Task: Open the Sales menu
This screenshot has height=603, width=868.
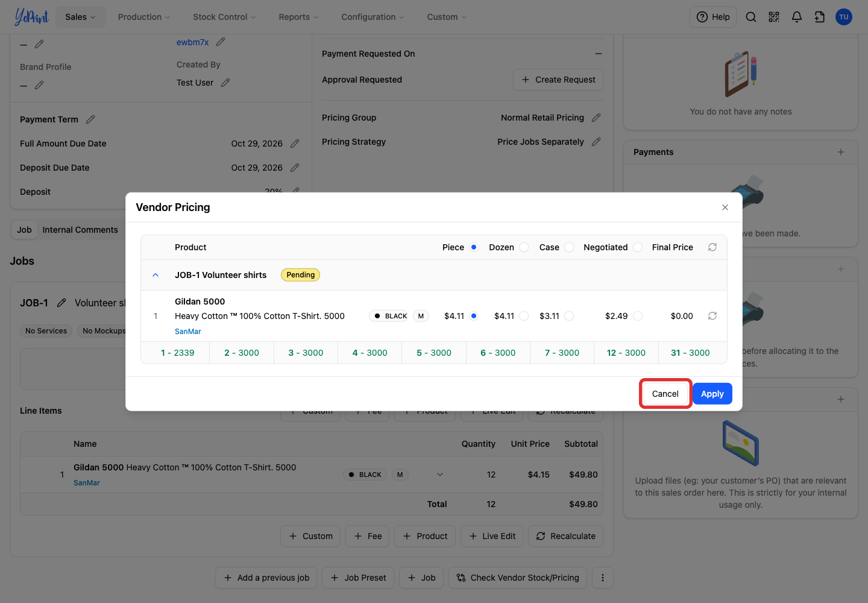Action: (80, 17)
